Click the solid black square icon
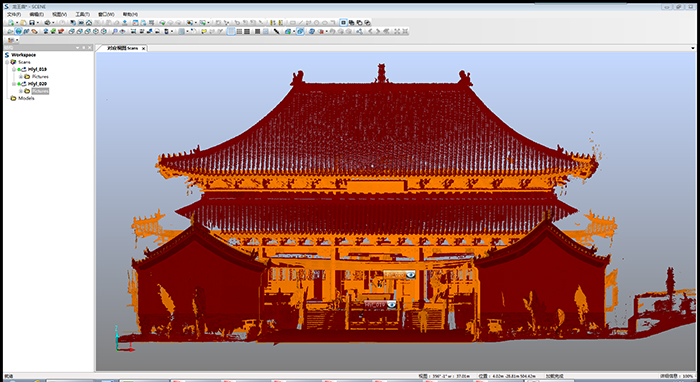Screen dimensions: 700x382 coord(258,31)
